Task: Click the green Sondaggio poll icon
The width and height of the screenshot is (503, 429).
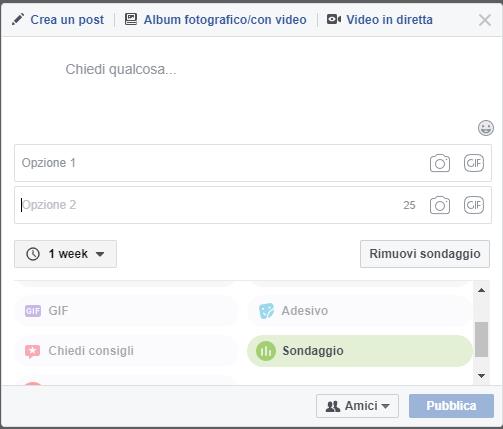Action: click(x=266, y=351)
